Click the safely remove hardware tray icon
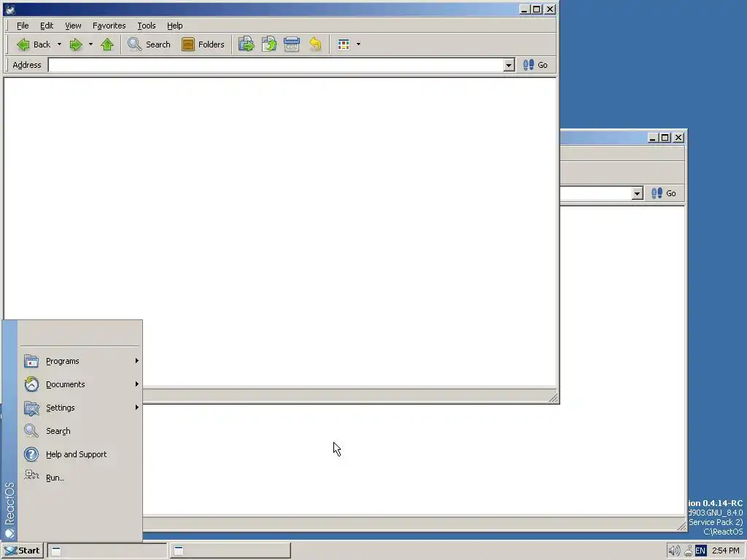 coord(688,551)
